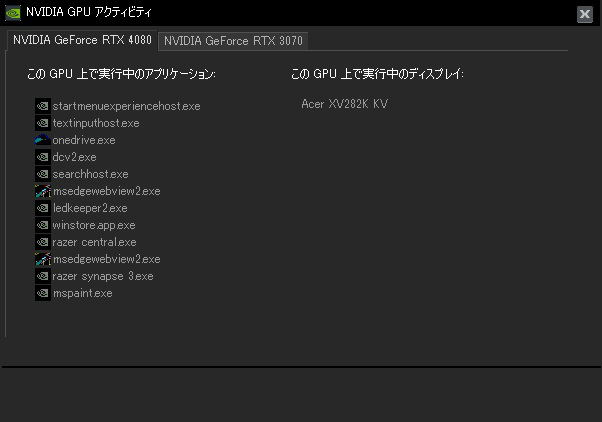Click the NVIDIA GPU アクティビティ window title
This screenshot has height=422, width=602.
point(89,12)
